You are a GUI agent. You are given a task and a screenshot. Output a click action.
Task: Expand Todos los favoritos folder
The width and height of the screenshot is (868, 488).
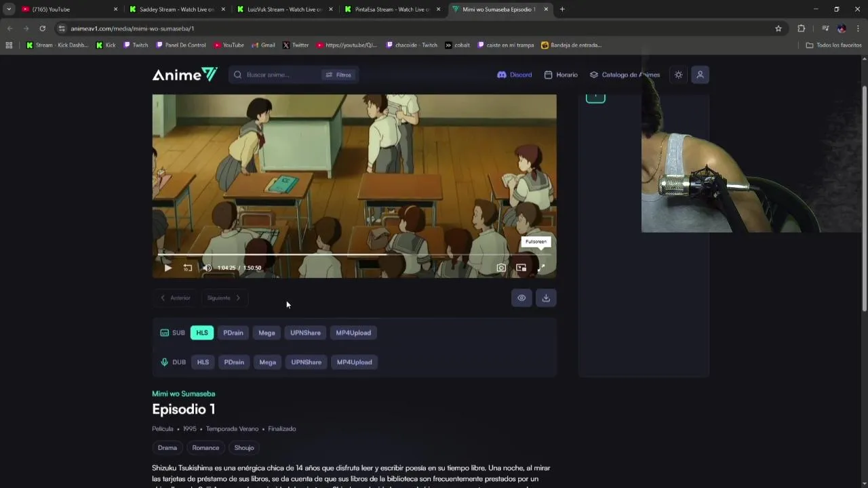[x=833, y=45]
